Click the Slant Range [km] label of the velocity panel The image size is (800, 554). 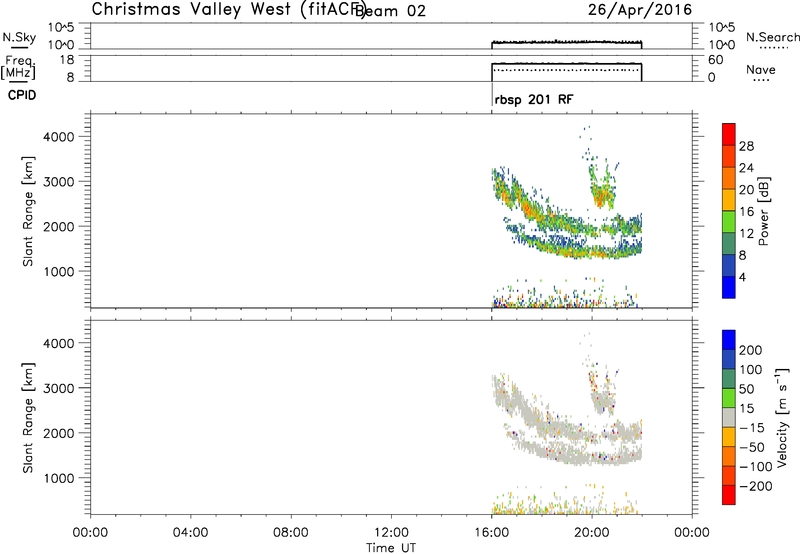[x=28, y=418]
